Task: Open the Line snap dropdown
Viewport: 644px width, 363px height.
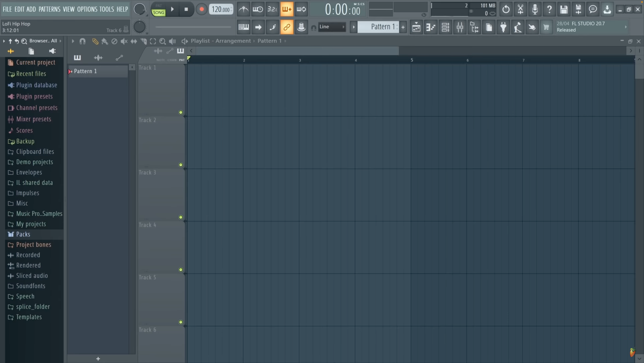Action: click(332, 27)
